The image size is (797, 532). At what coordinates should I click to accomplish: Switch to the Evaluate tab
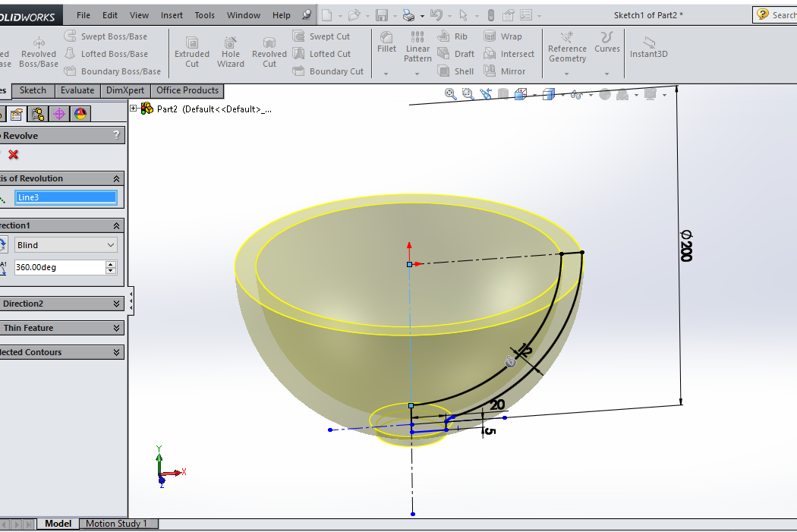click(77, 90)
